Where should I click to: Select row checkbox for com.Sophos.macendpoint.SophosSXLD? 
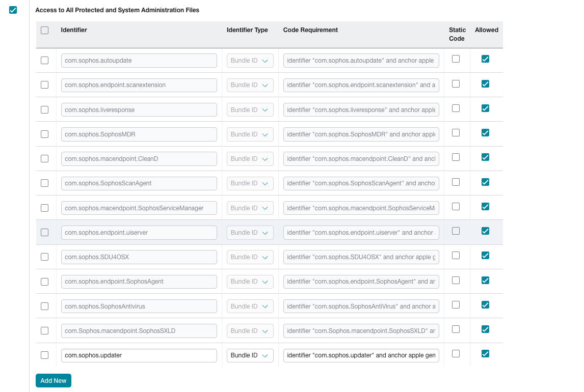pos(45,330)
